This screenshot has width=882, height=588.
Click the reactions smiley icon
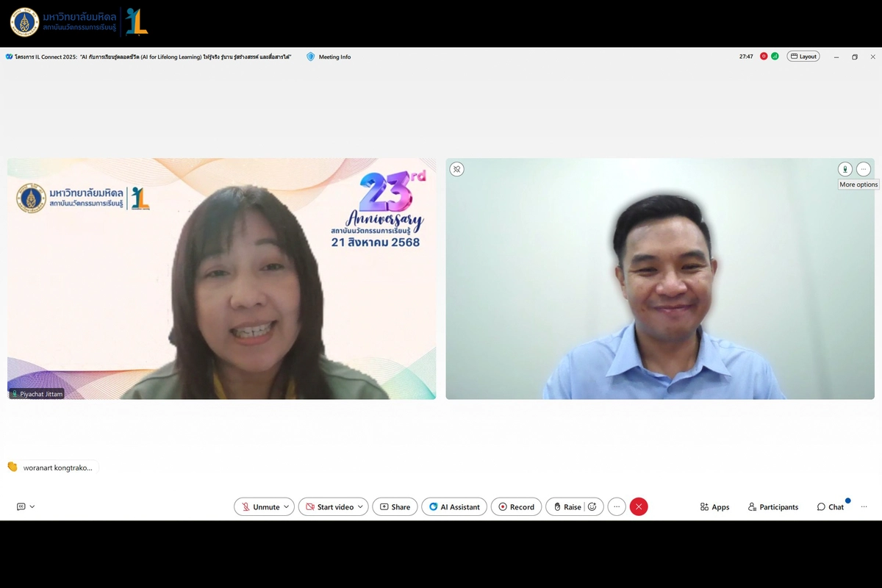(x=592, y=507)
